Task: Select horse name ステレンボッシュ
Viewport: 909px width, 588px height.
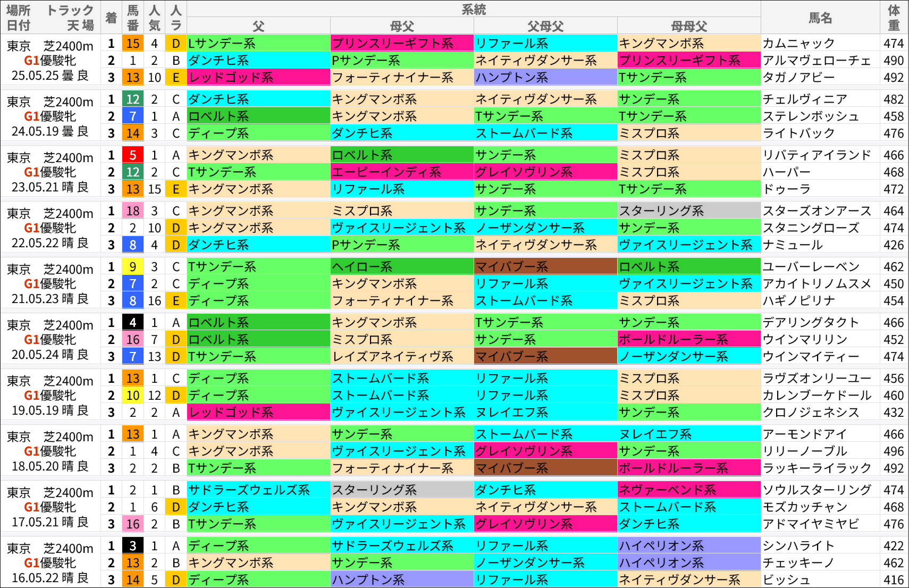Action: coord(811,116)
